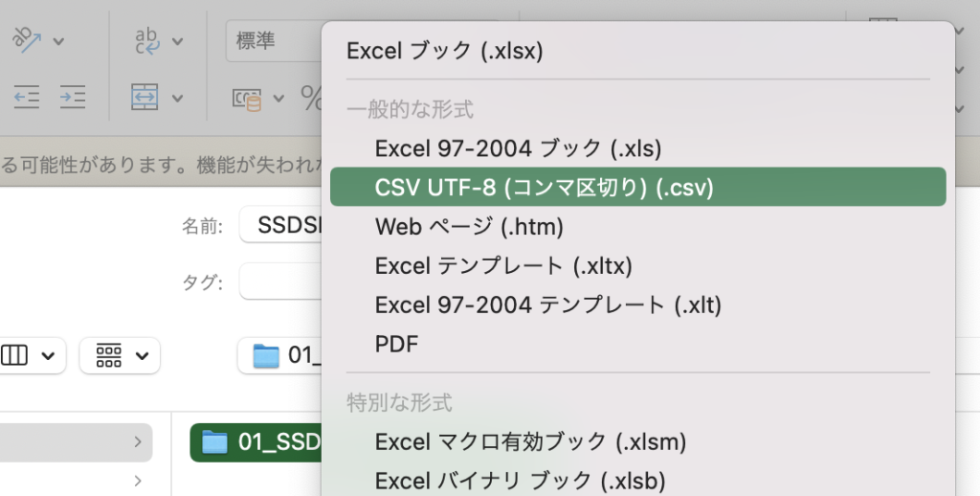Click merge and center cells icon

(x=145, y=97)
